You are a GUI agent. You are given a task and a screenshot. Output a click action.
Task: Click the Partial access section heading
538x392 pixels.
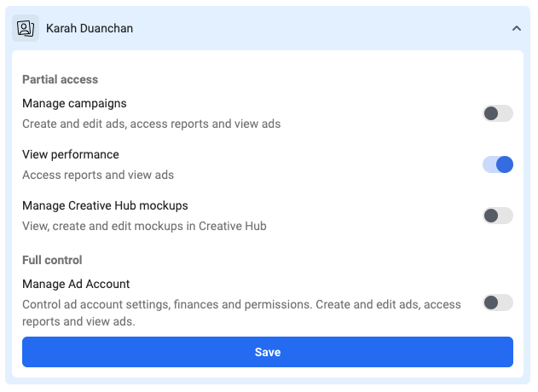coord(60,79)
